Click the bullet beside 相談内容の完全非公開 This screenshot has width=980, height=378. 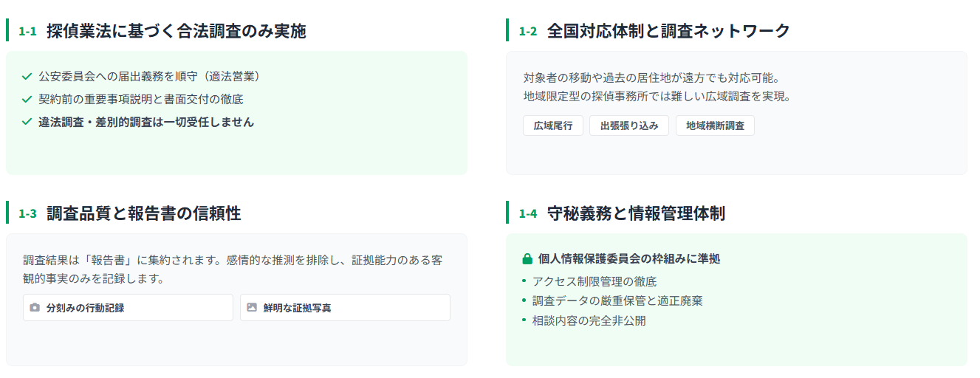point(524,320)
